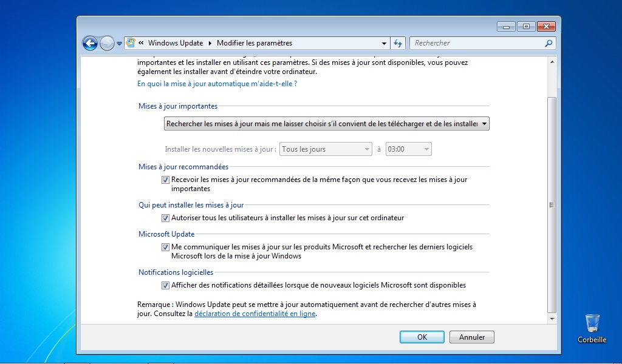Click the Mises à jour importantes heading
The height and width of the screenshot is (364, 622).
(178, 106)
